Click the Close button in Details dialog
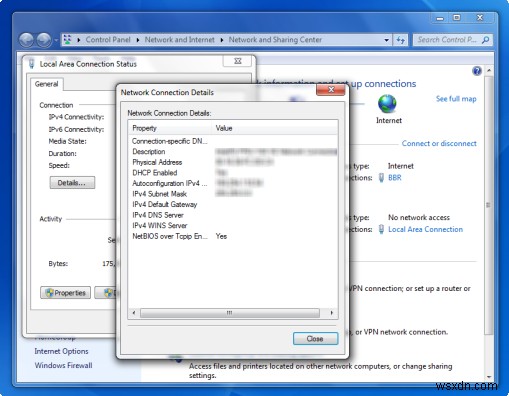This screenshot has height=396, width=509. coord(315,339)
